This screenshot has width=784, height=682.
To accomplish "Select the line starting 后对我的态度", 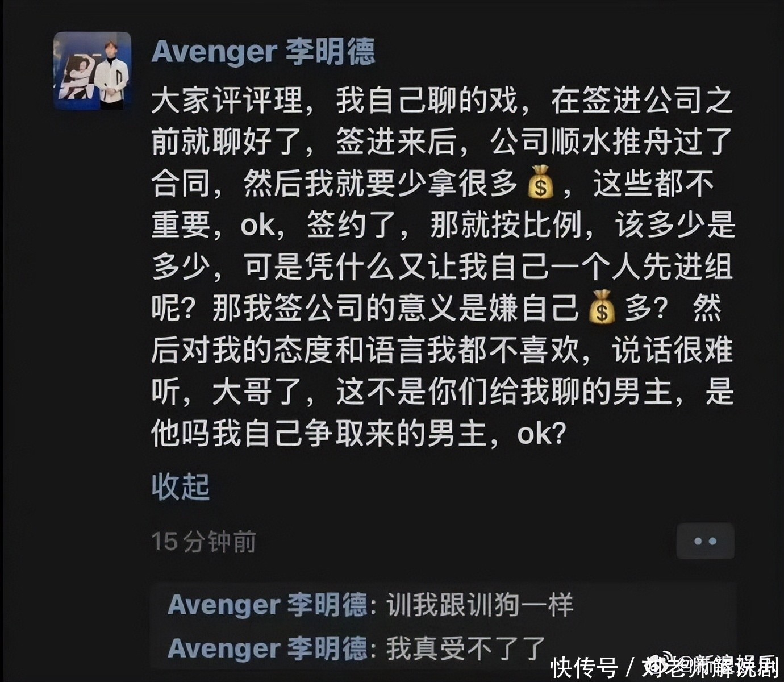I will pyautogui.click(x=442, y=350).
